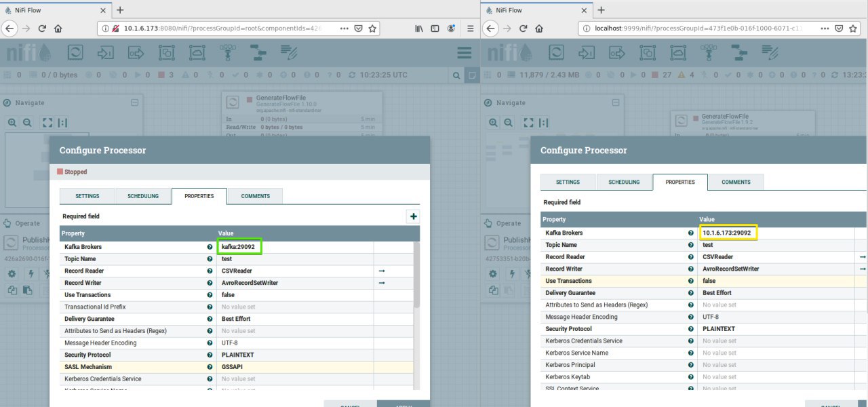
Task: Zoom in on left Navigate panel
Action: (x=12, y=123)
